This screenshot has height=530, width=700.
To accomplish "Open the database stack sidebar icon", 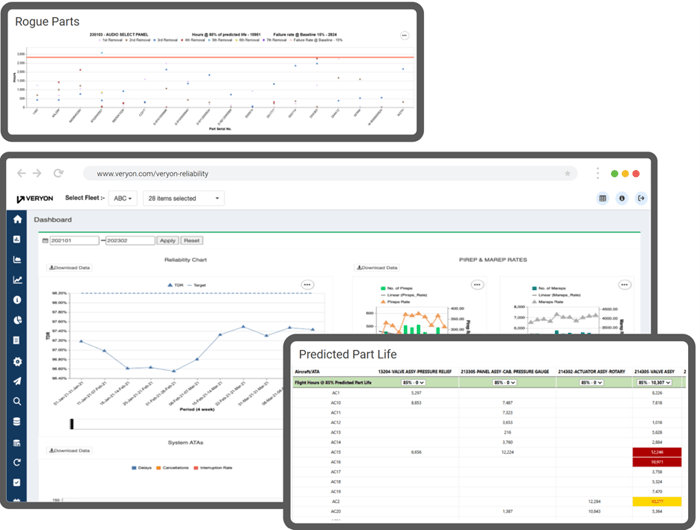I will point(17,421).
